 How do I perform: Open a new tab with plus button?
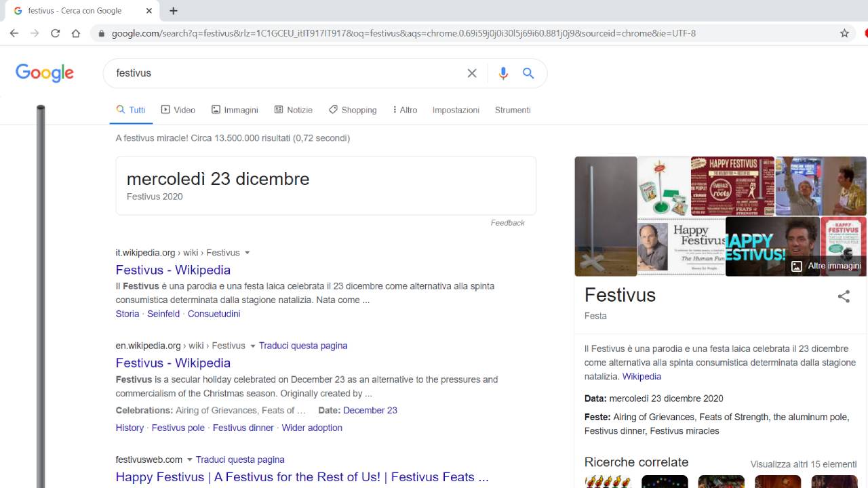tap(174, 11)
